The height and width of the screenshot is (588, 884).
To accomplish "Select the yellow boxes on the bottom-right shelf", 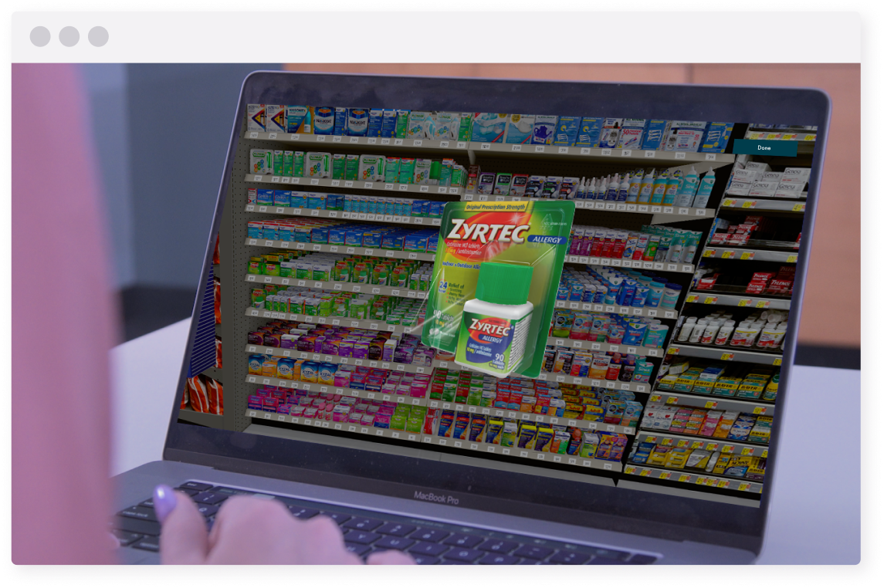I will click(x=695, y=455).
